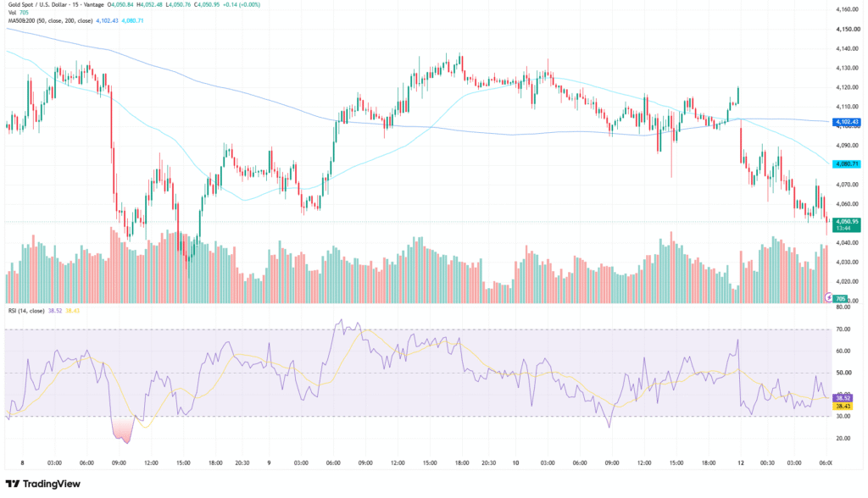This screenshot has width=868, height=498.
Task: Click the 00:30 label on time axis
Action: click(x=767, y=463)
